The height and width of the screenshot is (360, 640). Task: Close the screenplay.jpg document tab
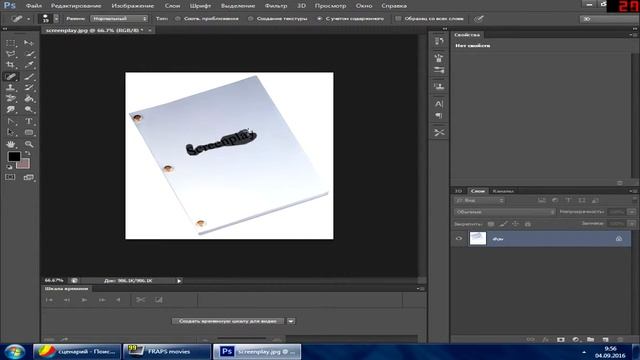(x=150, y=30)
